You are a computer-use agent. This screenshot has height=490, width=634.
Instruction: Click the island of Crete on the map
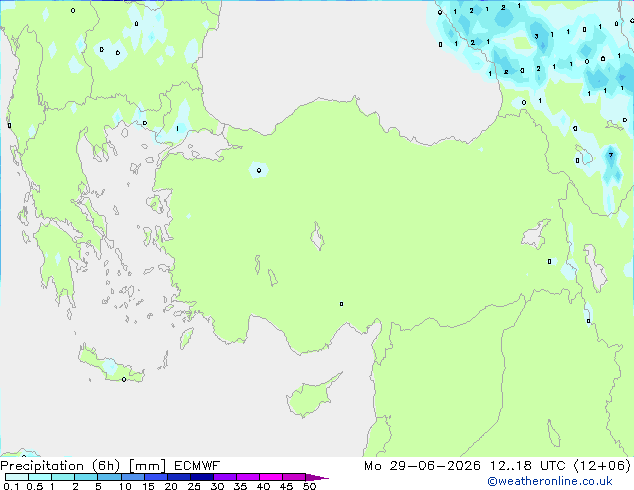109,365
